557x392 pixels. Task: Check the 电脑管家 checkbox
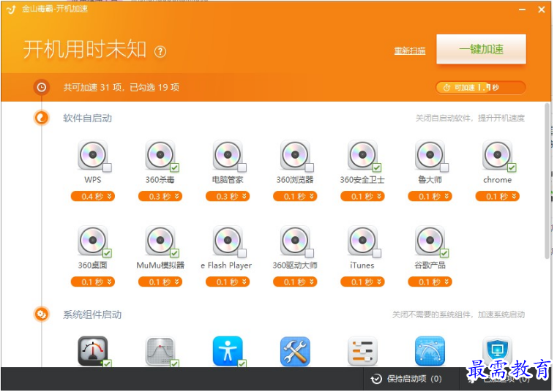[x=242, y=167]
